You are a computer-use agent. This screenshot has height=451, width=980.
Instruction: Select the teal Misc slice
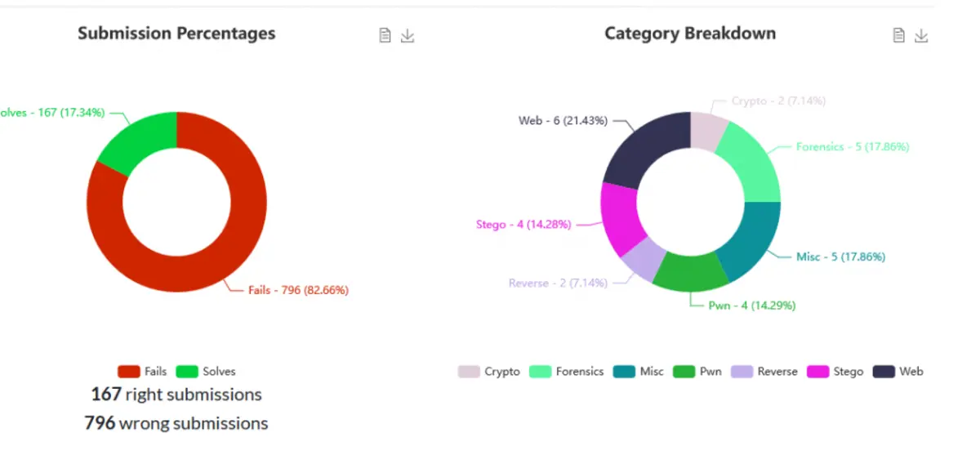[756, 241]
